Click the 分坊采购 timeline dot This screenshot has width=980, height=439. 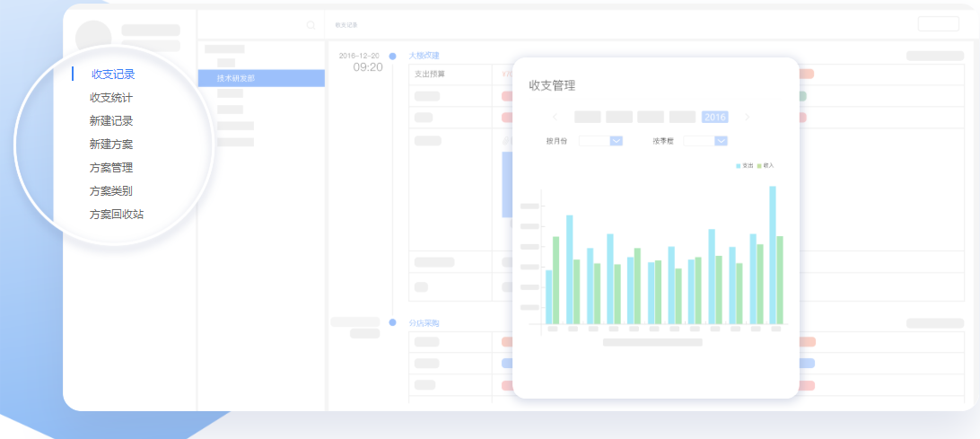392,322
